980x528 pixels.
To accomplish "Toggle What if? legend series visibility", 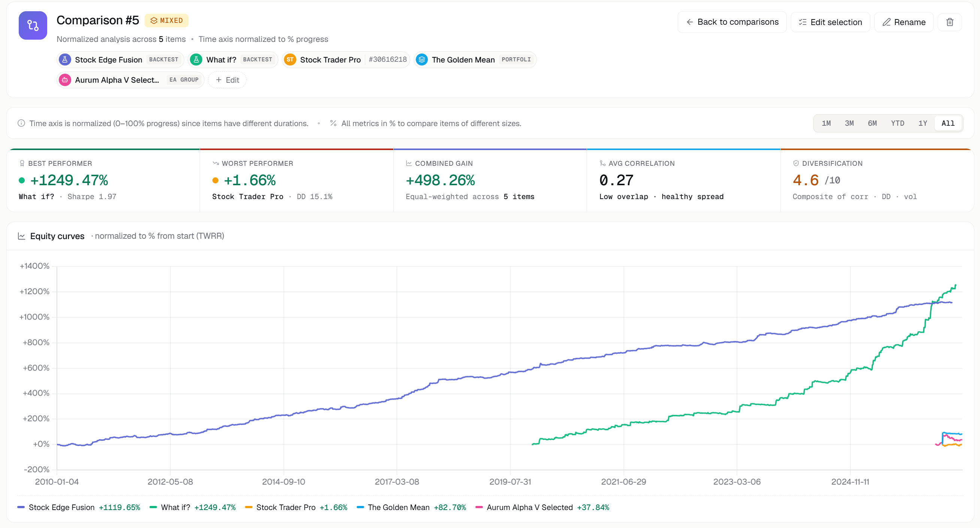I will click(193, 507).
